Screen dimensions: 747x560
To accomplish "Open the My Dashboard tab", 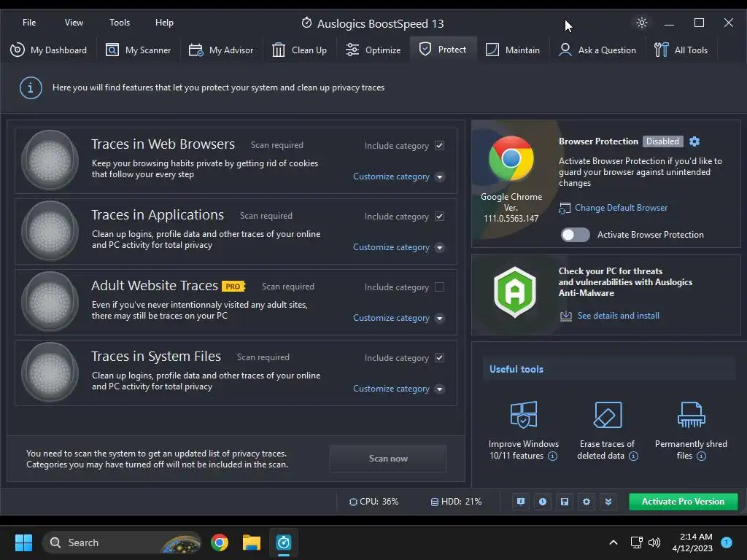I will tap(49, 50).
